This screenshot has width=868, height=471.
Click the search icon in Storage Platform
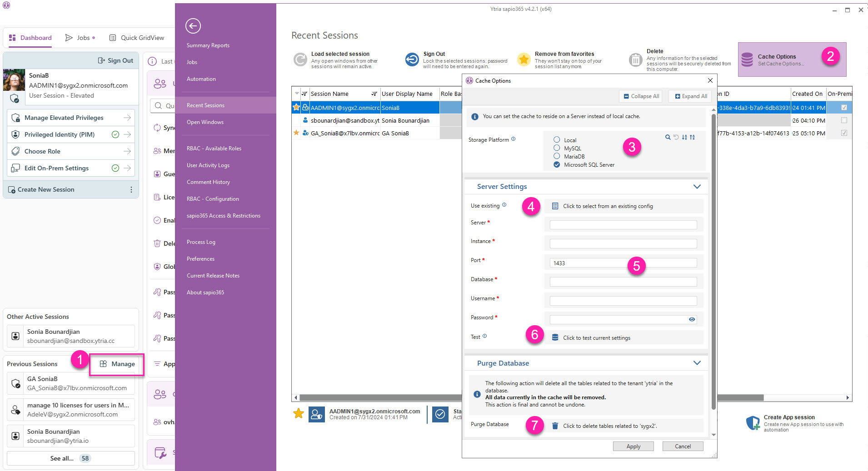tap(668, 137)
